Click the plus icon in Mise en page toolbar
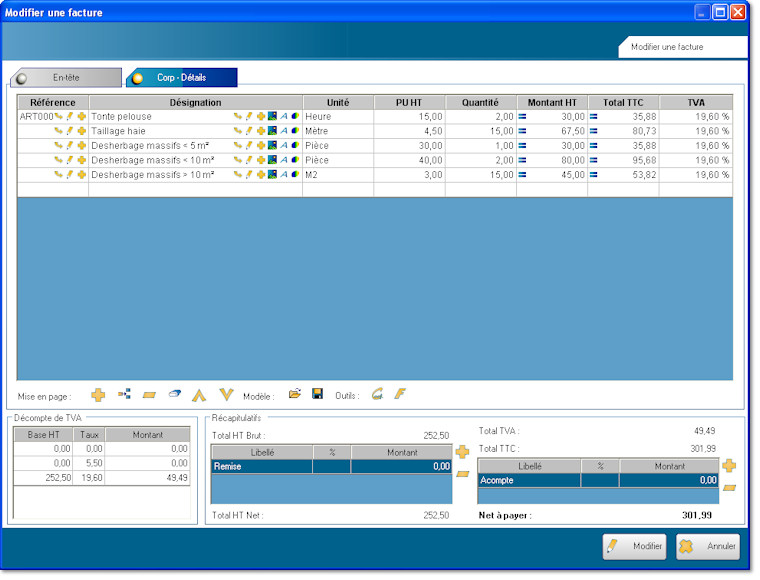The height and width of the screenshot is (580, 760). pyautogui.click(x=98, y=395)
